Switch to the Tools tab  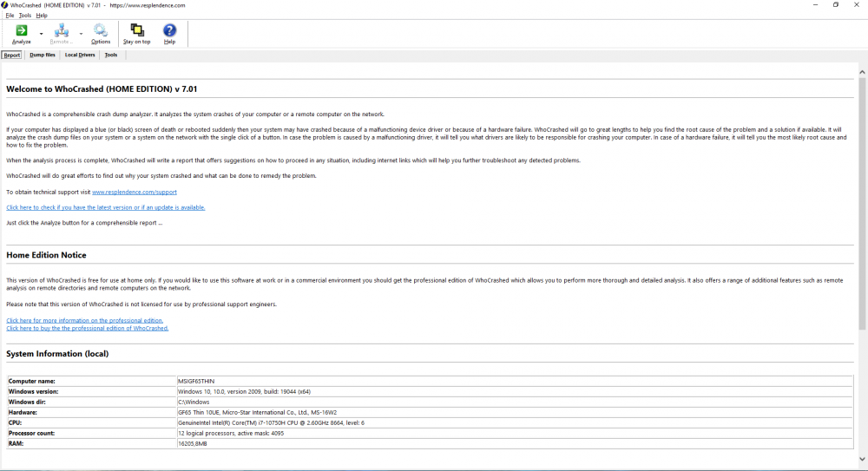[111, 55]
